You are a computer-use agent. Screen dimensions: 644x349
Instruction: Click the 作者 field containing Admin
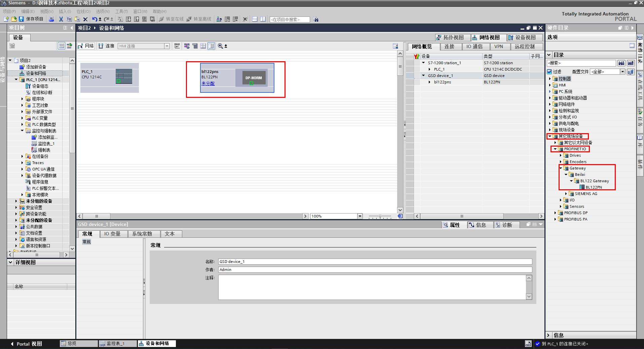pos(375,270)
